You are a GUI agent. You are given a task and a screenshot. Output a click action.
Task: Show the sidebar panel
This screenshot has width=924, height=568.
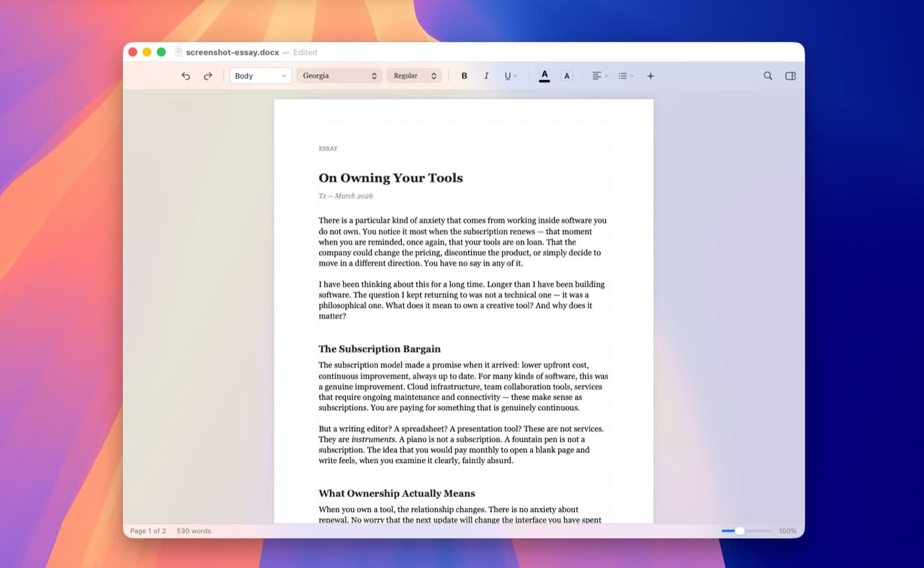click(790, 75)
